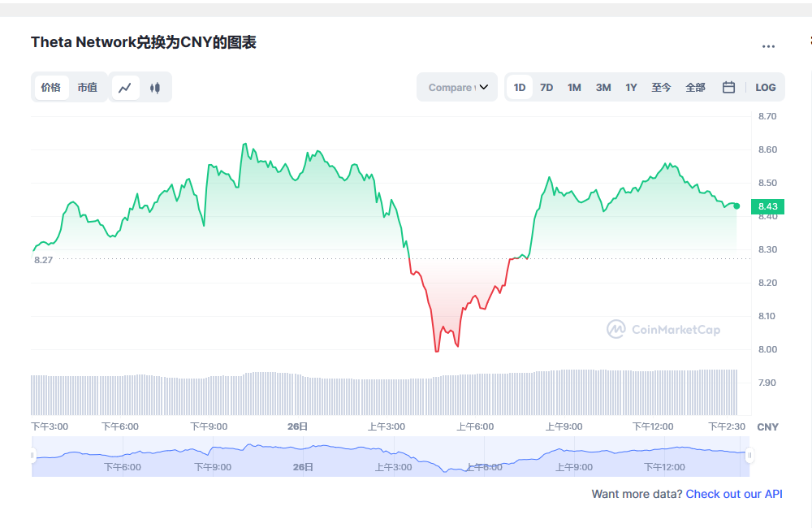Click the 上午6:00 label on the main x-axis
The height and width of the screenshot is (528, 812).
tap(475, 426)
